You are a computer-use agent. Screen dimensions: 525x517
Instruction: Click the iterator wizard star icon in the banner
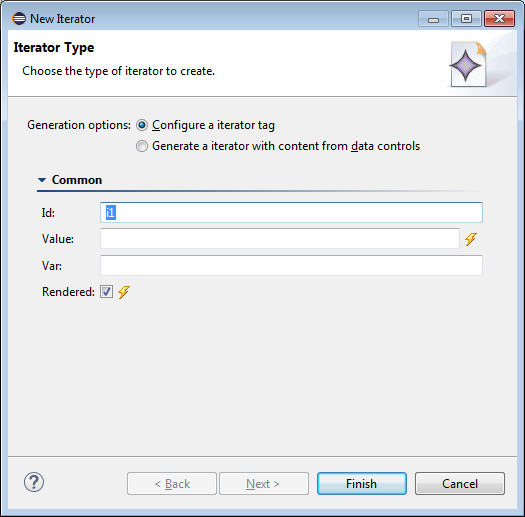pos(468,64)
